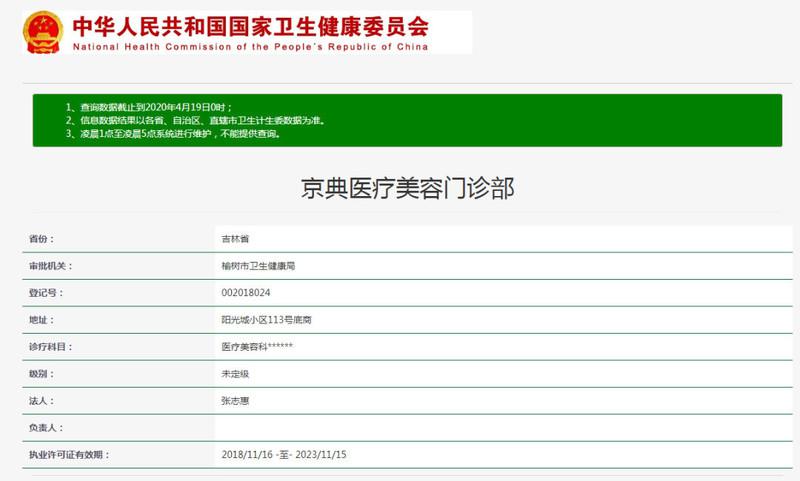Select the legal person name 张志惠

coord(236,401)
